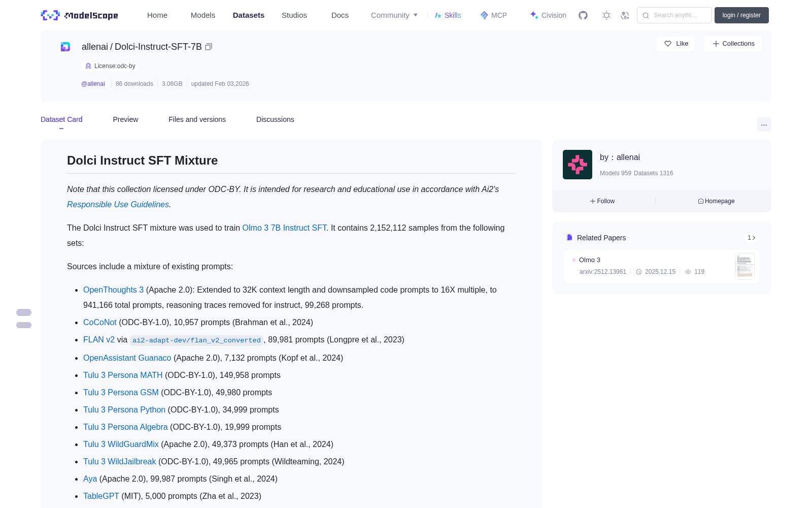812x508 pixels.
Task: Open the OpenThoughts 3 link
Action: (113, 290)
